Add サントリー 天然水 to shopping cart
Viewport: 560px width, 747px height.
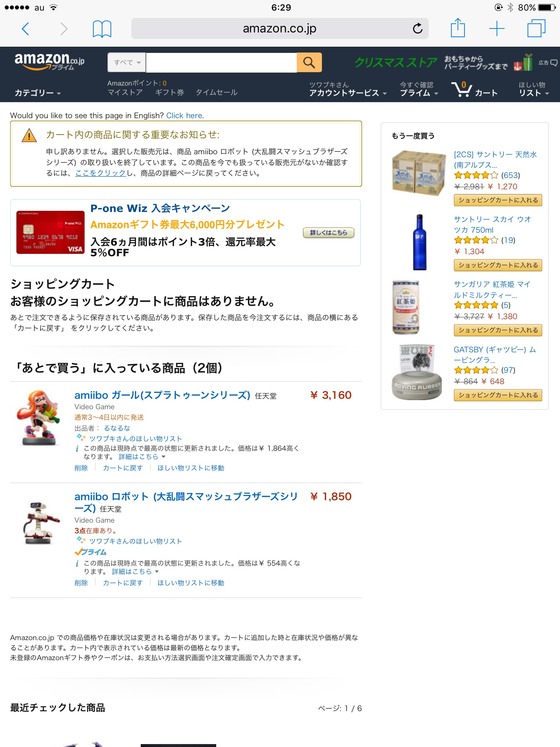coord(498,200)
